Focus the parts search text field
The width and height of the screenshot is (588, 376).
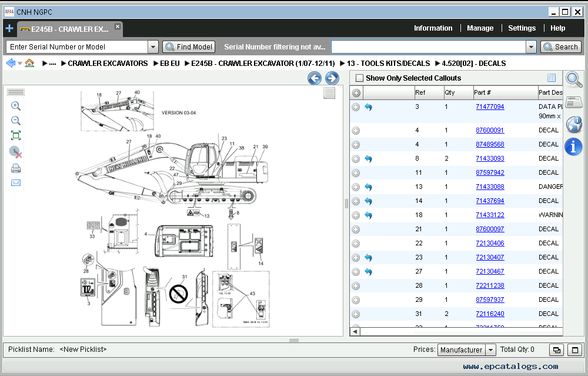[x=428, y=47]
